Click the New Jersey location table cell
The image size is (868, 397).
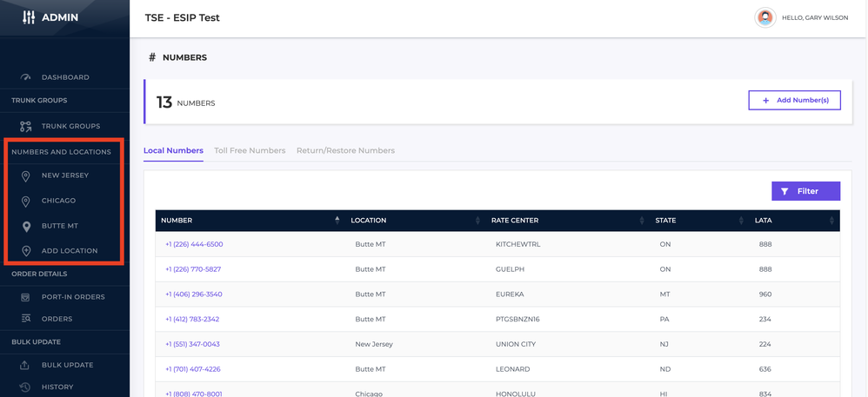point(374,344)
